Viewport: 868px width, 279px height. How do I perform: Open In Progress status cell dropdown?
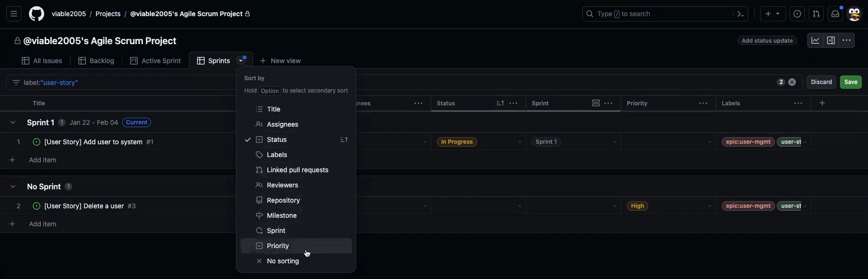click(x=519, y=142)
